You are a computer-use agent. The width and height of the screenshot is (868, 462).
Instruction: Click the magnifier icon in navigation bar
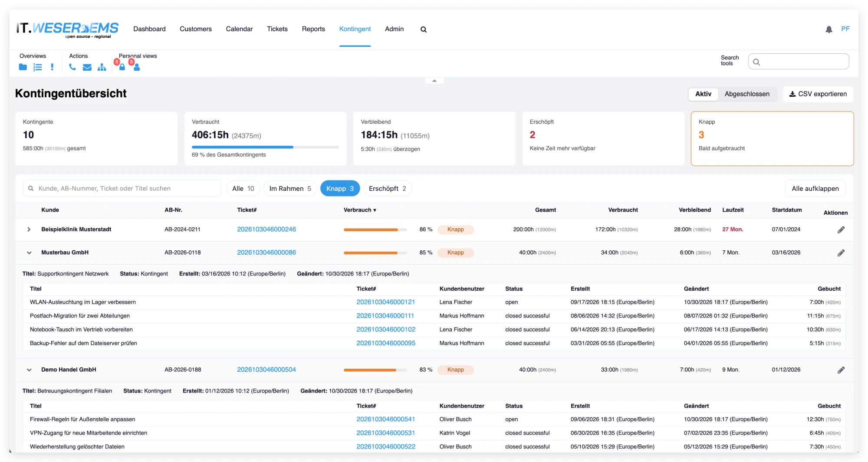(424, 29)
